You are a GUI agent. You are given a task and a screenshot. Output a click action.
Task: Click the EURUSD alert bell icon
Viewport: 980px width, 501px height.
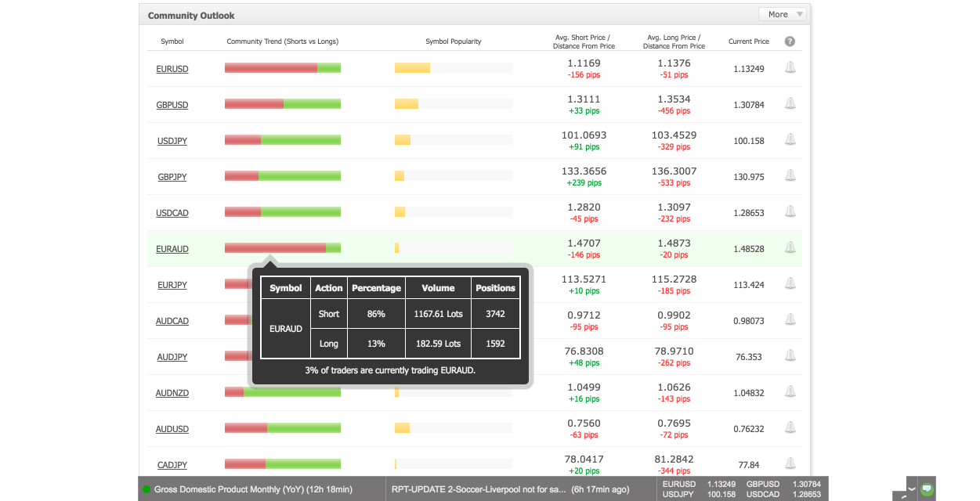(790, 68)
